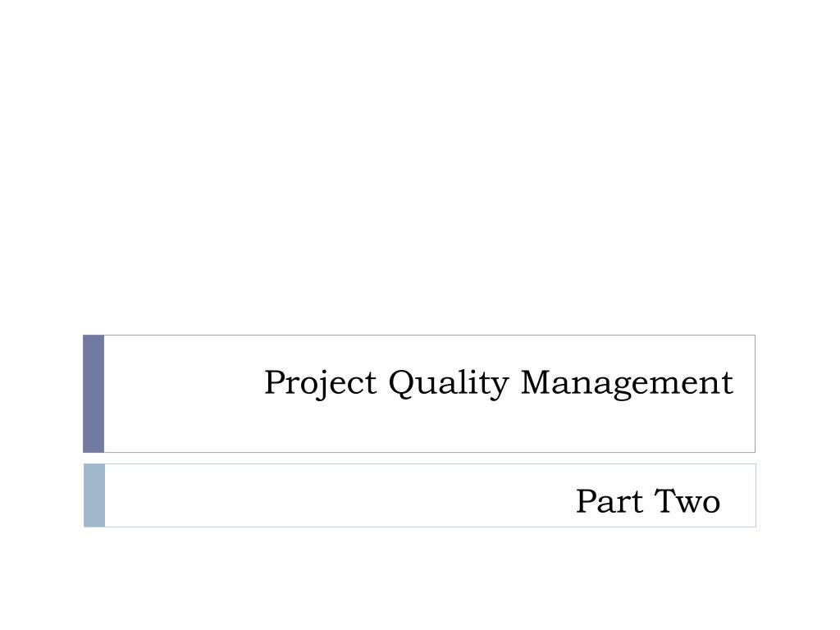Image resolution: width=840 pixels, height=630 pixels.
Task: Click the letter 'T' in 'Two'
Action: (666, 501)
